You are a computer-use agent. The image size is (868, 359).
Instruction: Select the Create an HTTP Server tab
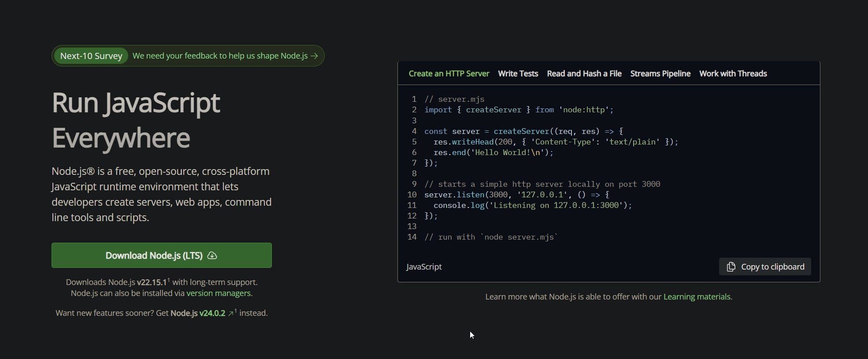click(x=449, y=74)
